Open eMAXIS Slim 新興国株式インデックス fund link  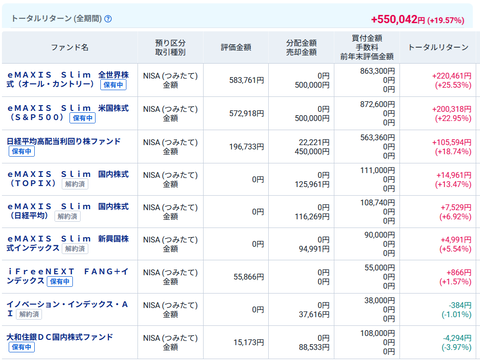pyautogui.click(x=68, y=243)
